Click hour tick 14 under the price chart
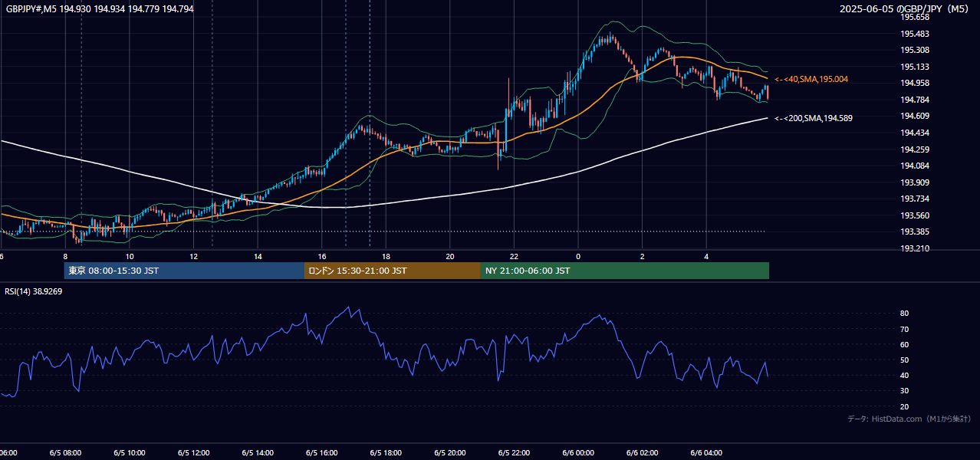The image size is (980, 460). point(258,256)
